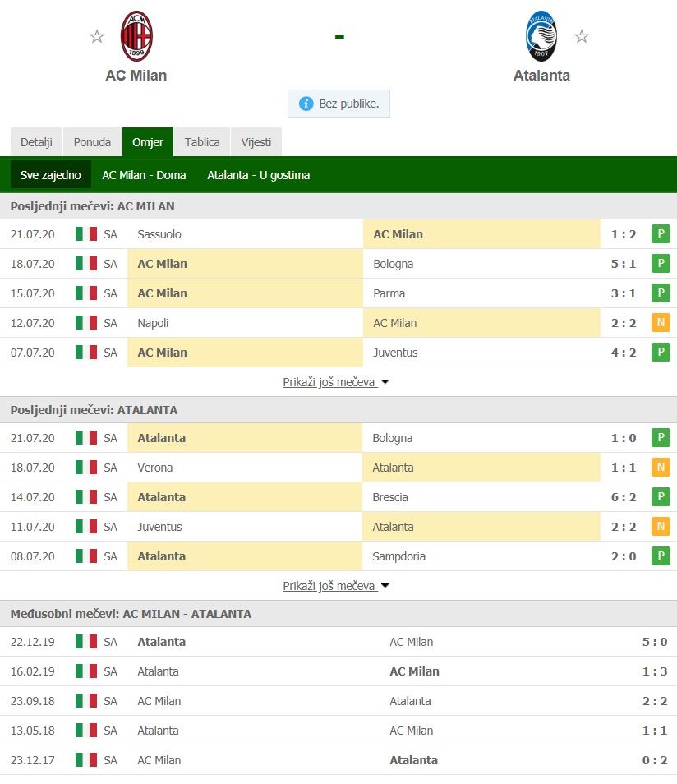Click the orange N badge for Verona match
Screen dimensions: 677x784
click(x=661, y=467)
